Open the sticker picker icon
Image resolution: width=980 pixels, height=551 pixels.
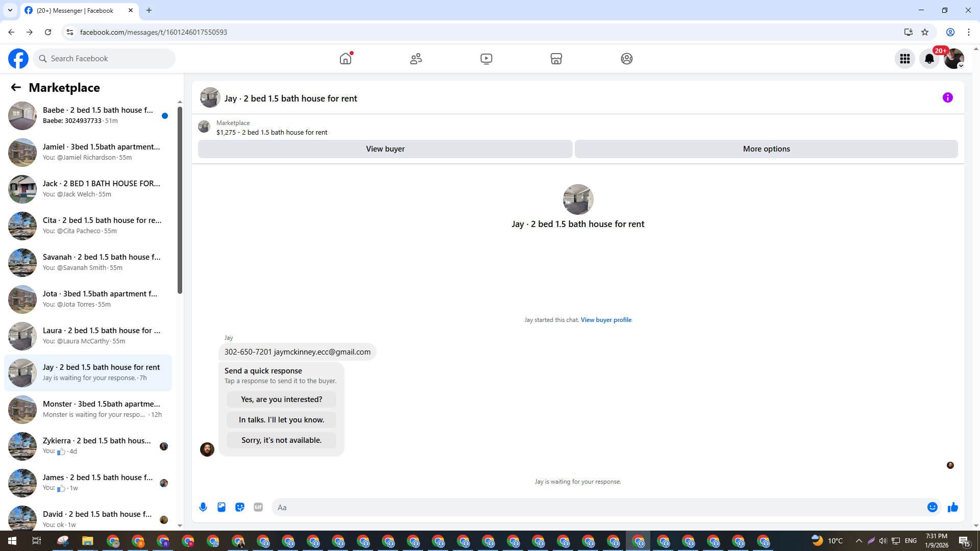pos(240,507)
